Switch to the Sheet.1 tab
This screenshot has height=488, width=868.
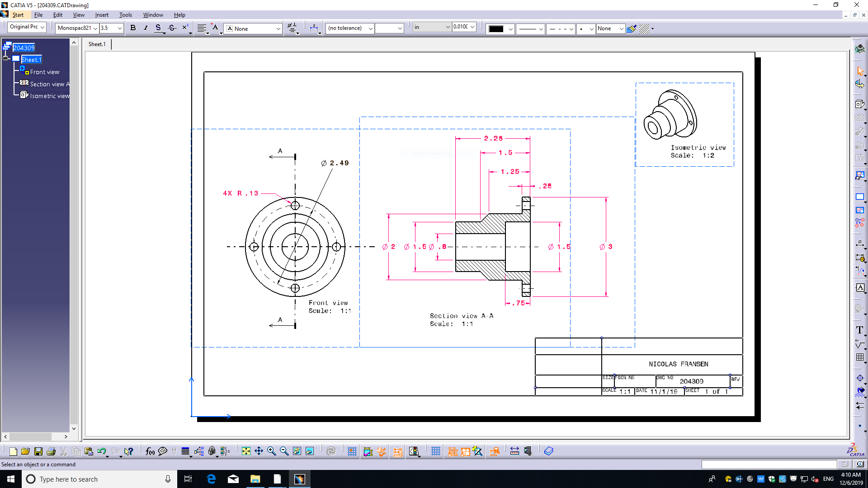pos(97,44)
